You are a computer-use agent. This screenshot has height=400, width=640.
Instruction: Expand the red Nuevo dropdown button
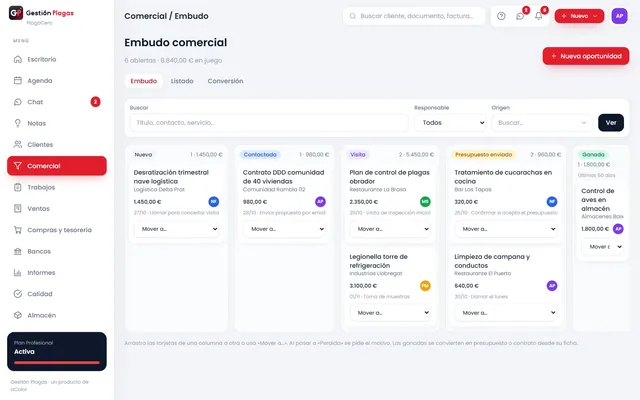579,16
